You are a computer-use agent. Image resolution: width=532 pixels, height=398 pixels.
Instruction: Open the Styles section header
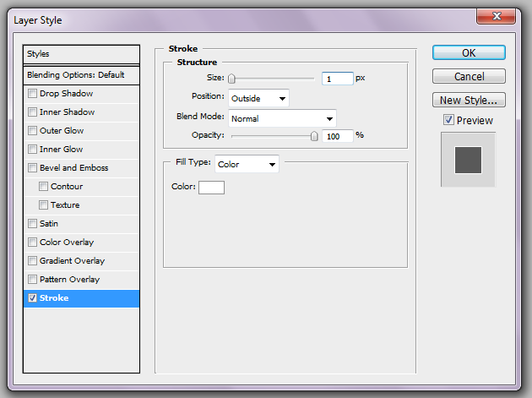81,54
